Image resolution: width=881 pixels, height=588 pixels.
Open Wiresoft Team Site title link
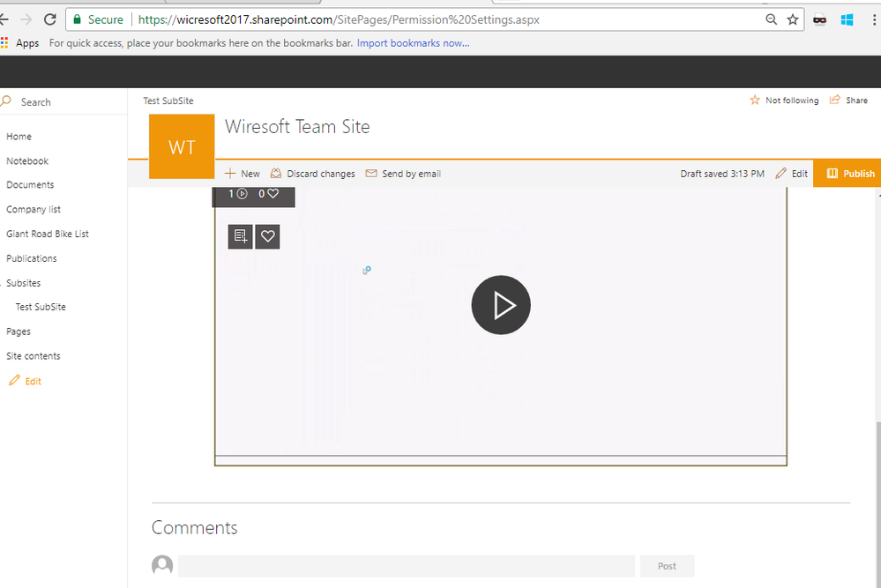point(297,127)
